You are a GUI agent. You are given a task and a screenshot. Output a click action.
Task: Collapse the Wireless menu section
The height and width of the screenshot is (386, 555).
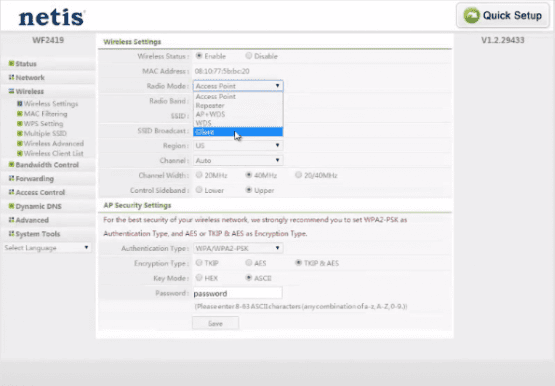[30, 91]
